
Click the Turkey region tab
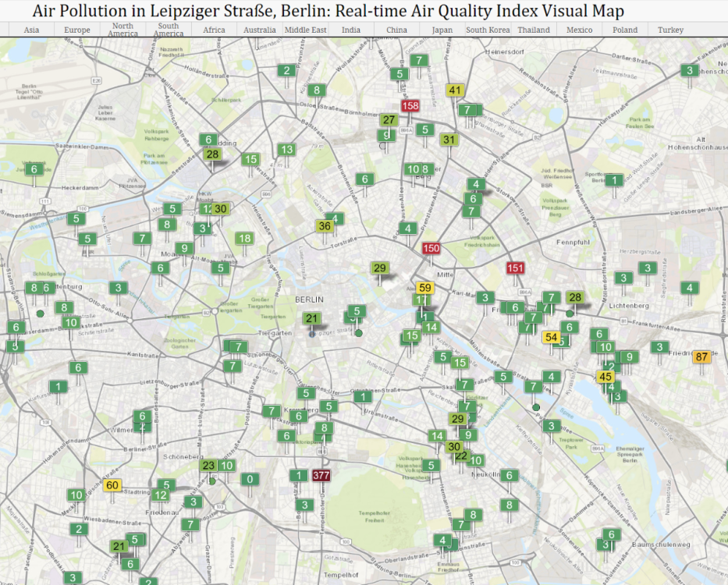coord(670,30)
